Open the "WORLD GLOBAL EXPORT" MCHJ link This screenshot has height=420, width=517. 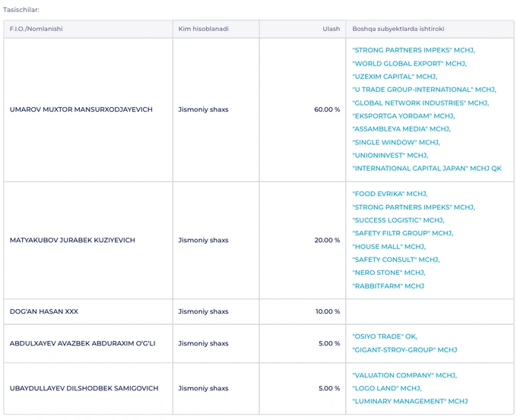(408, 63)
